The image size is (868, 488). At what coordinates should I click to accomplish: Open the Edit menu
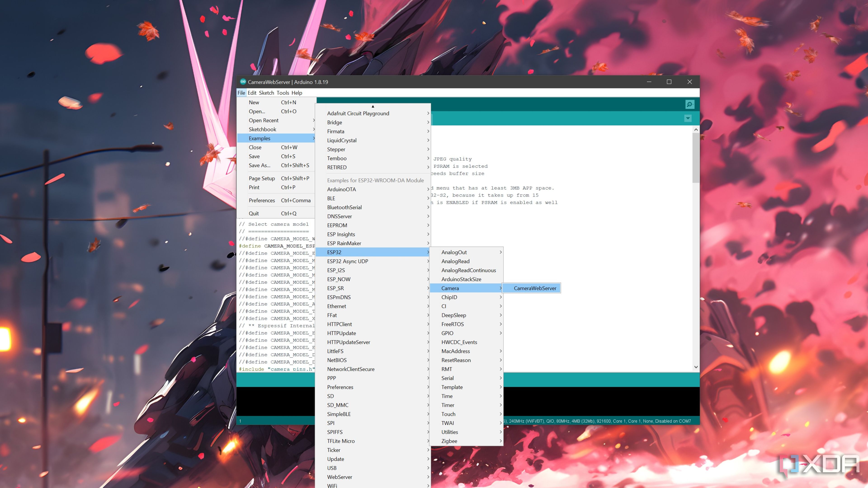tap(252, 93)
